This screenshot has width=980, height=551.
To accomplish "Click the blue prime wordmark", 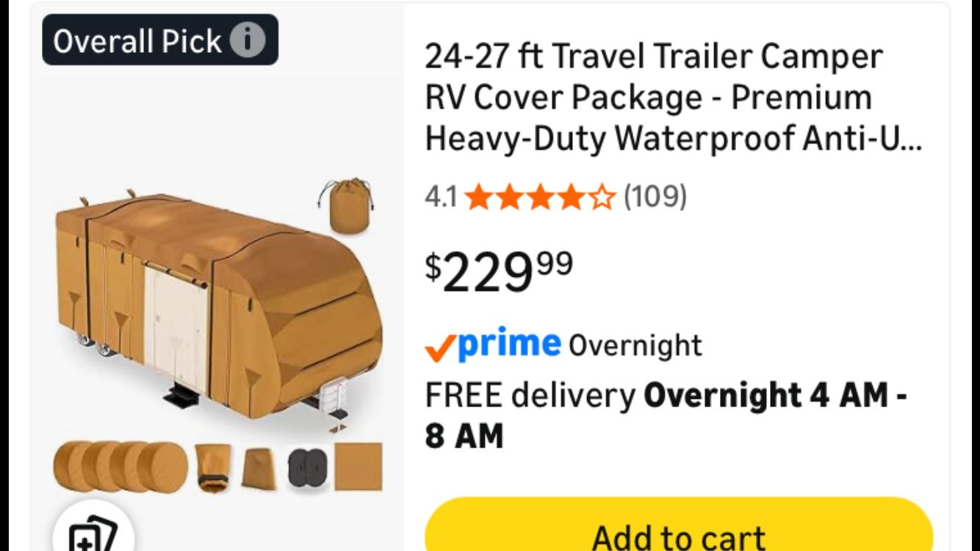I will (x=510, y=344).
